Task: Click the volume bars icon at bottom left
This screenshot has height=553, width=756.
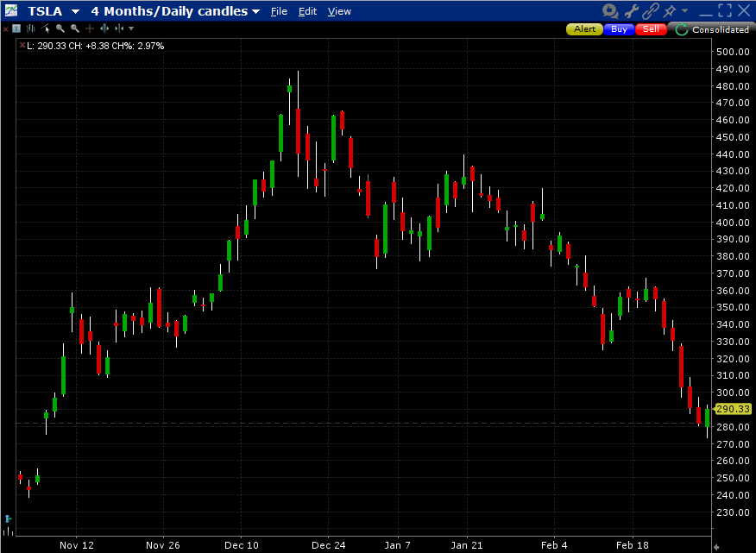Action: [x=8, y=531]
